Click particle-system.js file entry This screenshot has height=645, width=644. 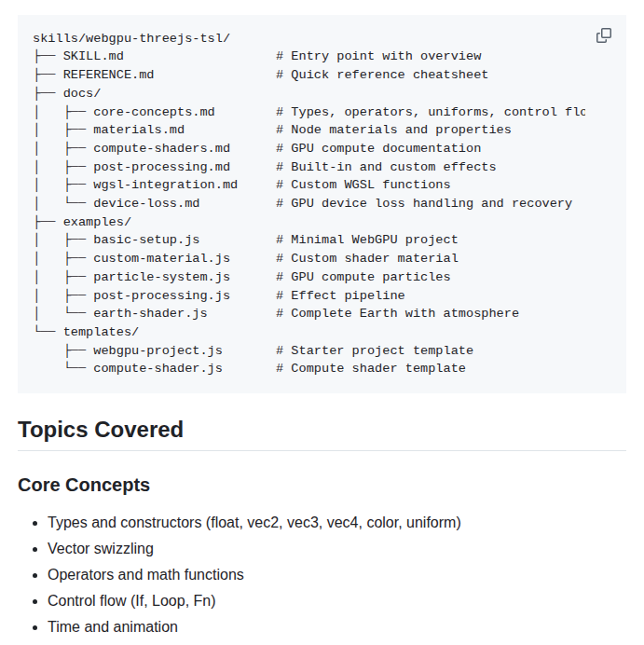tap(161, 277)
